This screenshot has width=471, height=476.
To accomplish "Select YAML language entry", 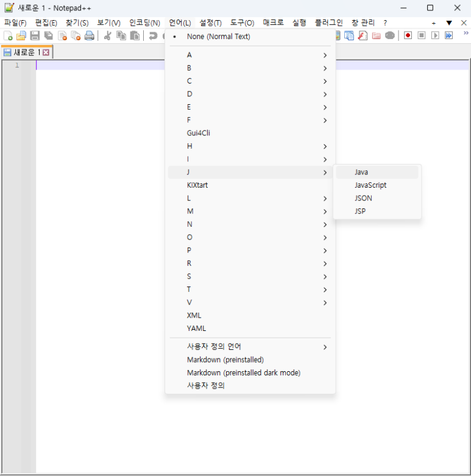I will 250,329.
